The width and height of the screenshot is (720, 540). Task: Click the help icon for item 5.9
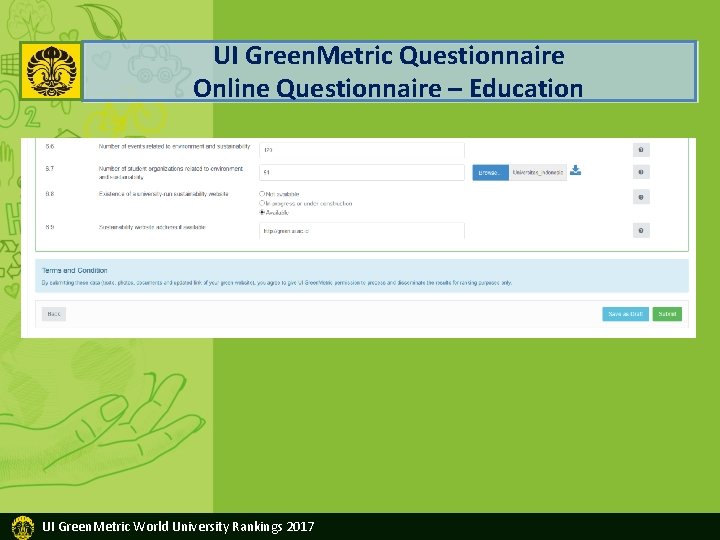641,231
